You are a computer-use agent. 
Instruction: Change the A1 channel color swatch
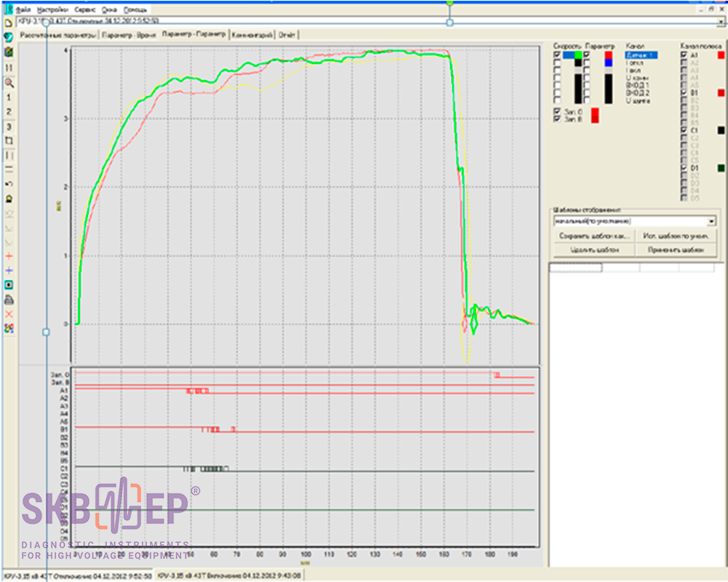(721, 55)
